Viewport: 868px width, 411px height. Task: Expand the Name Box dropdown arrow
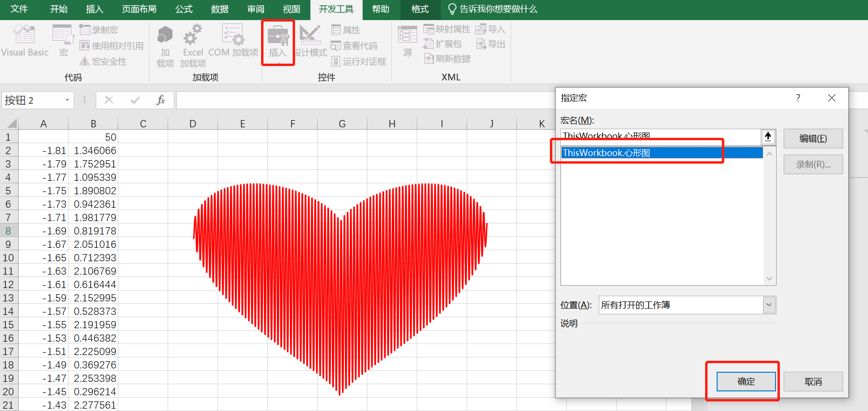click(x=67, y=100)
